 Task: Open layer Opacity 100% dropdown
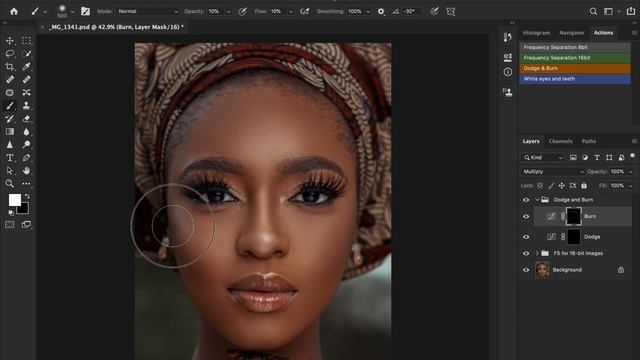point(630,172)
